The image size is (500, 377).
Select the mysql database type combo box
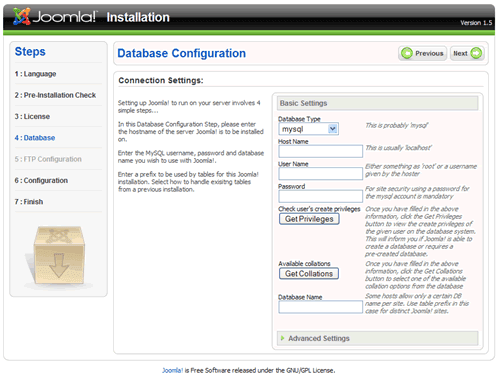tap(309, 129)
